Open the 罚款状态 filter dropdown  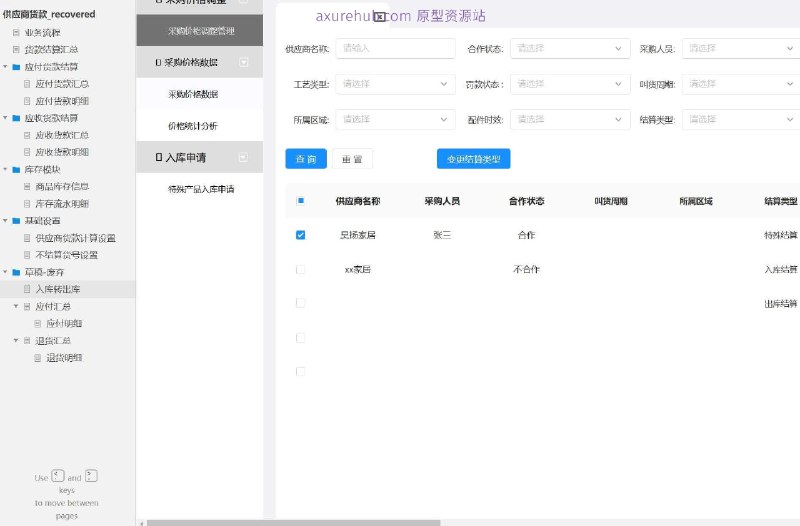tap(569, 84)
